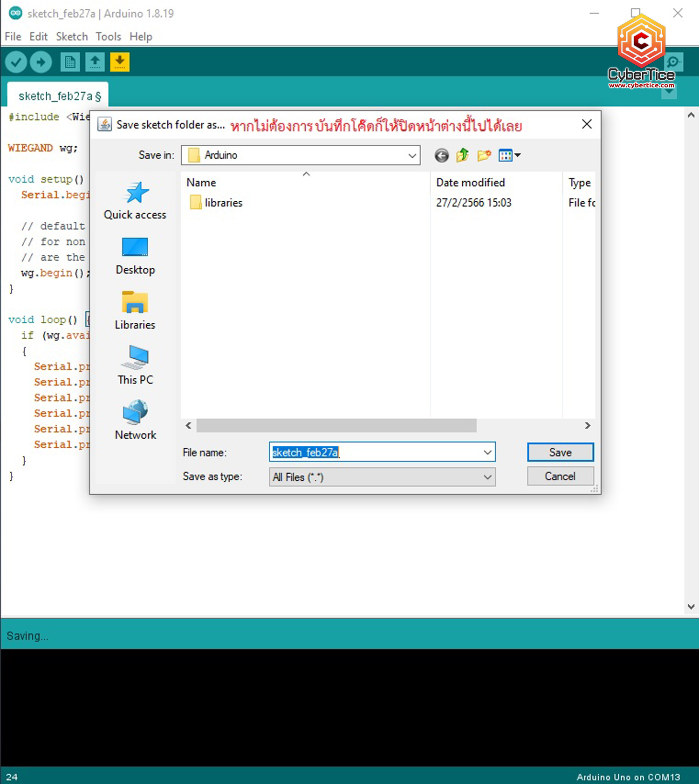Open the Help menu
The height and width of the screenshot is (784, 699).
point(141,36)
